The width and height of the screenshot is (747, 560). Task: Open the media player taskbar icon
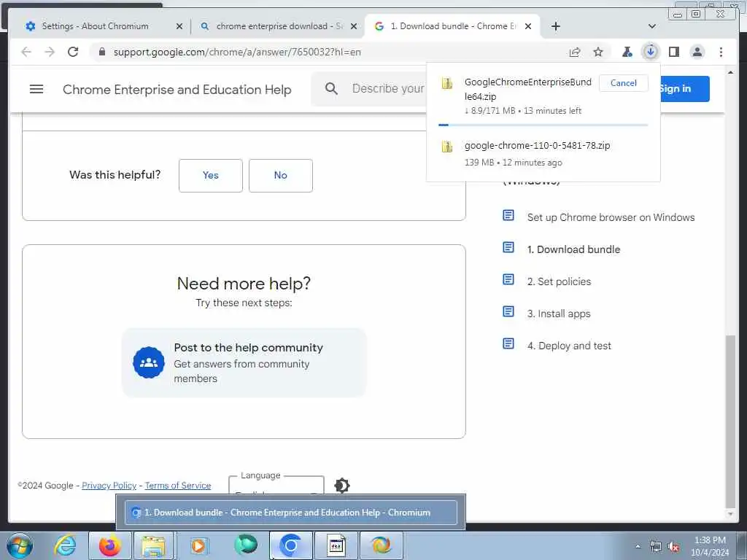pyautogui.click(x=198, y=545)
